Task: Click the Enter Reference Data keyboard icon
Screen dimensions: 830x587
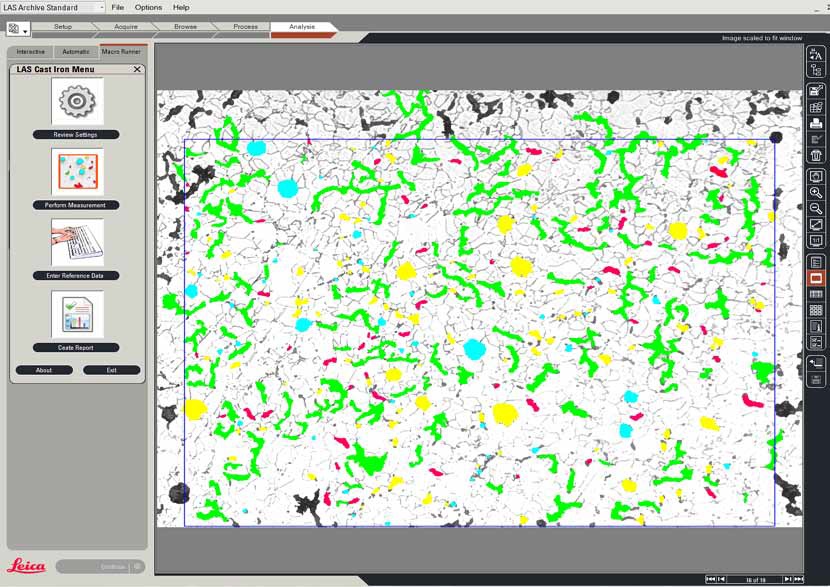Action: click(x=76, y=243)
